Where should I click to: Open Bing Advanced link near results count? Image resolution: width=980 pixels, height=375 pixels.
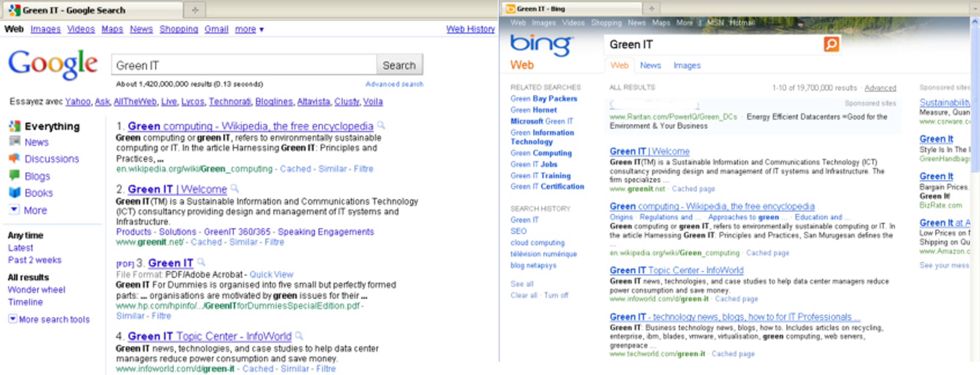[880, 88]
